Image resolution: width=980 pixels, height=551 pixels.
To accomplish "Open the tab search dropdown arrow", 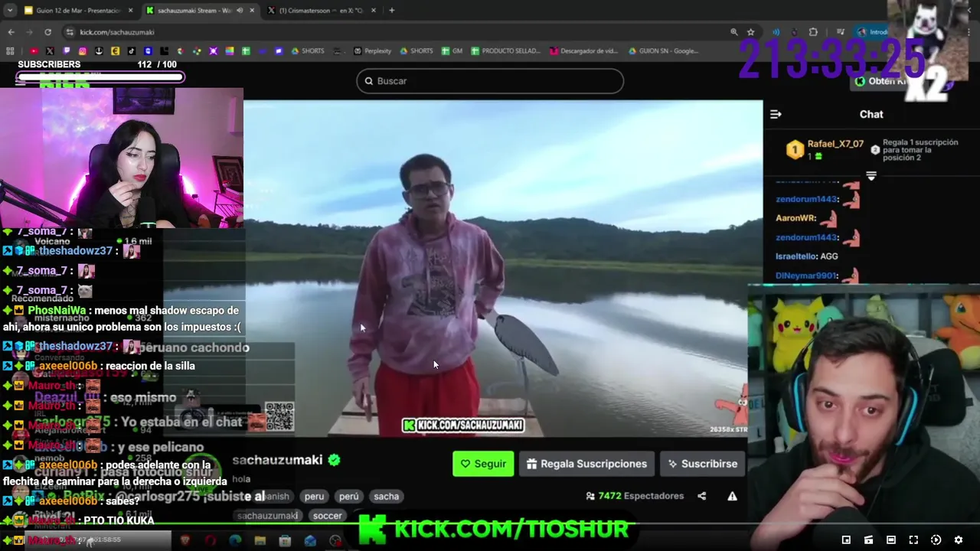I will tap(9, 11).
